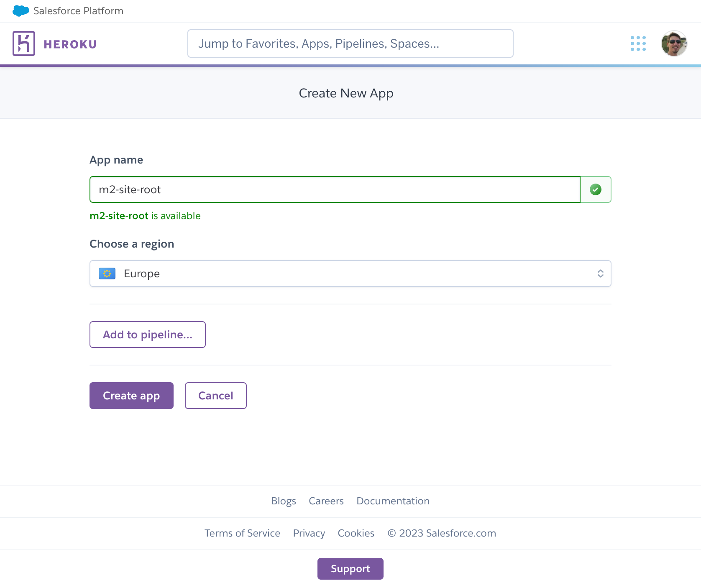The width and height of the screenshot is (701, 588).
Task: Visit the Careers page
Action: 326,501
